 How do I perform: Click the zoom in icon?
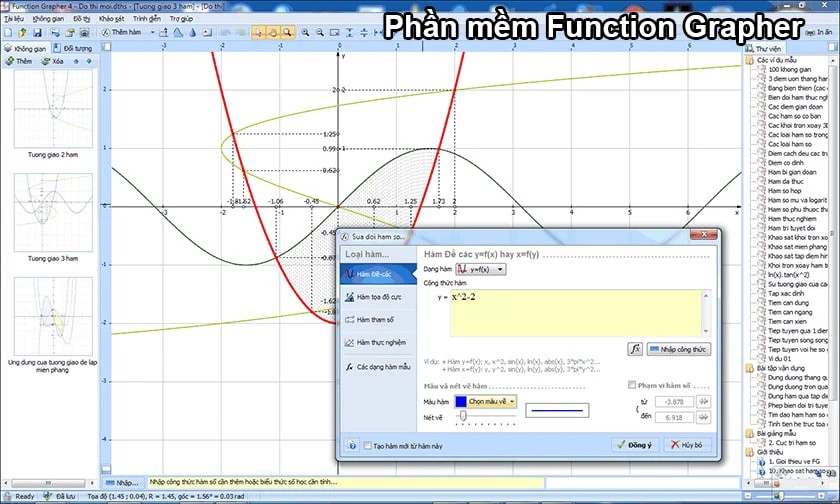305,33
